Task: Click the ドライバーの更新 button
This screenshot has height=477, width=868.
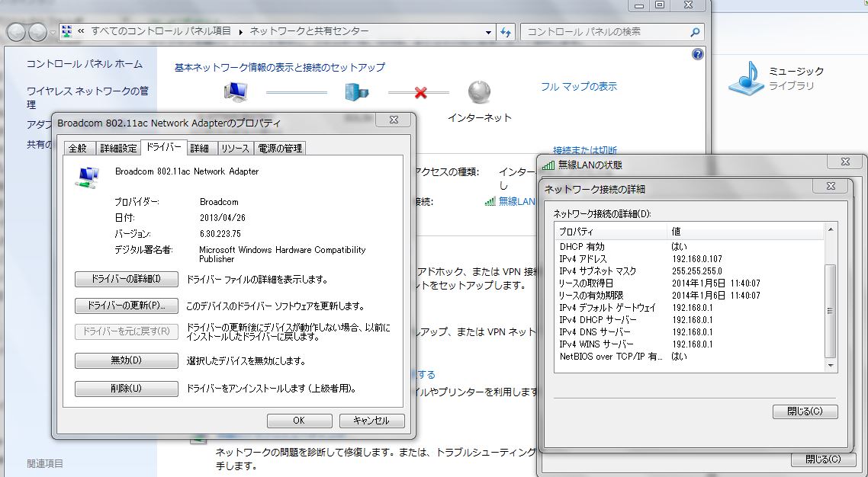Action: [x=126, y=306]
